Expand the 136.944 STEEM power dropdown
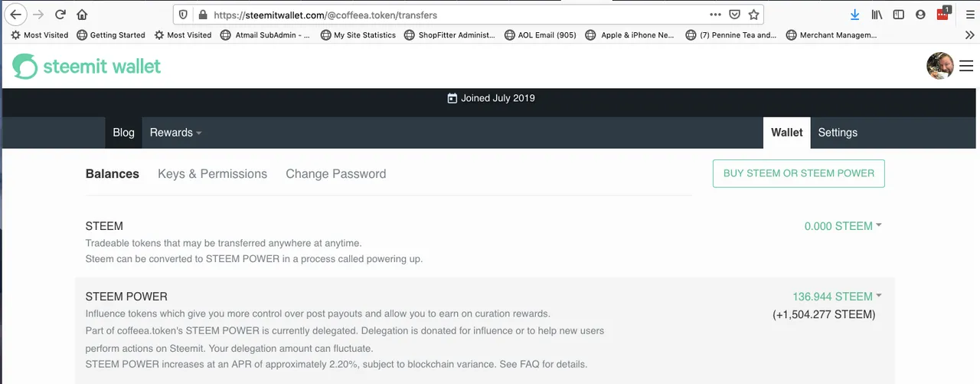 (x=837, y=297)
